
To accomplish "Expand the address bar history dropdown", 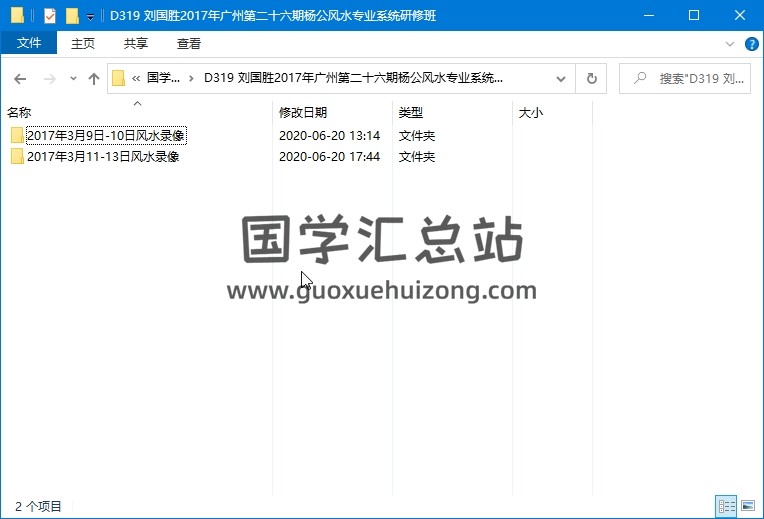I will [561, 78].
